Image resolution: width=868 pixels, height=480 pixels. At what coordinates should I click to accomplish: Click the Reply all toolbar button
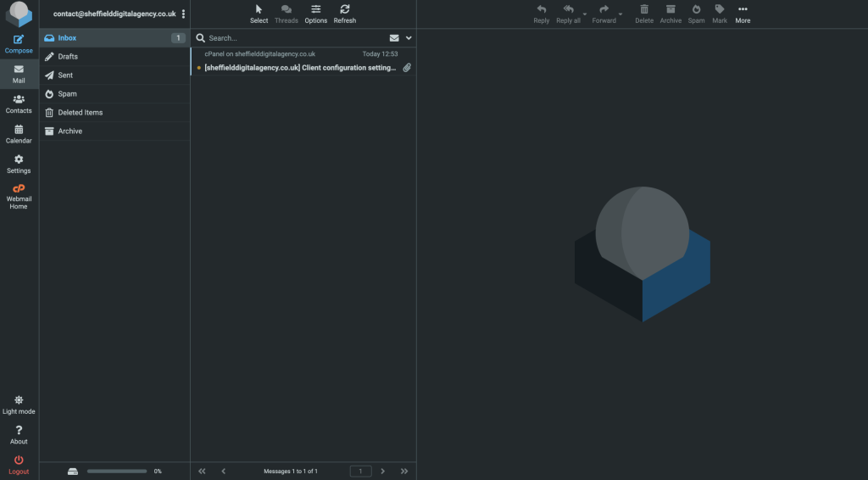coord(568,14)
